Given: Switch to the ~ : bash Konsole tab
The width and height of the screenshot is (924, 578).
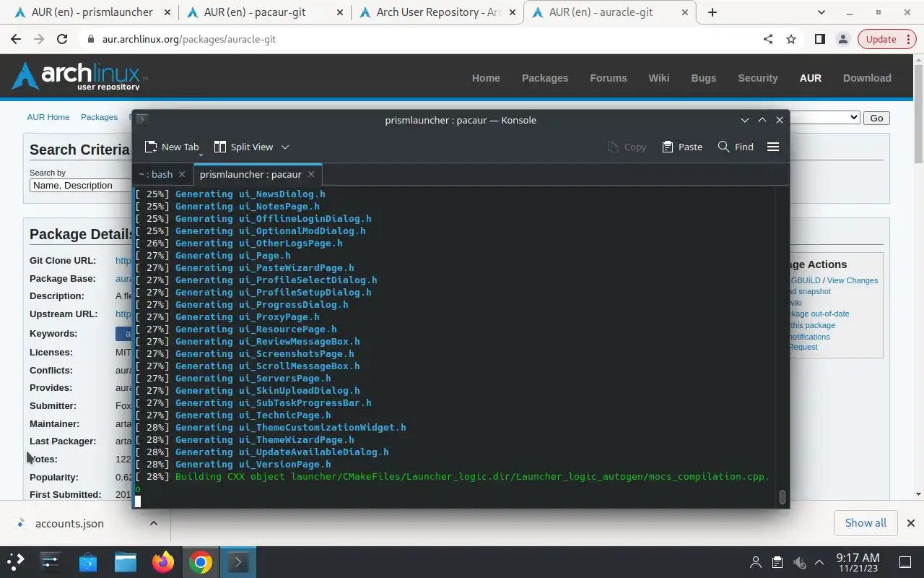Looking at the screenshot, I should [x=156, y=174].
